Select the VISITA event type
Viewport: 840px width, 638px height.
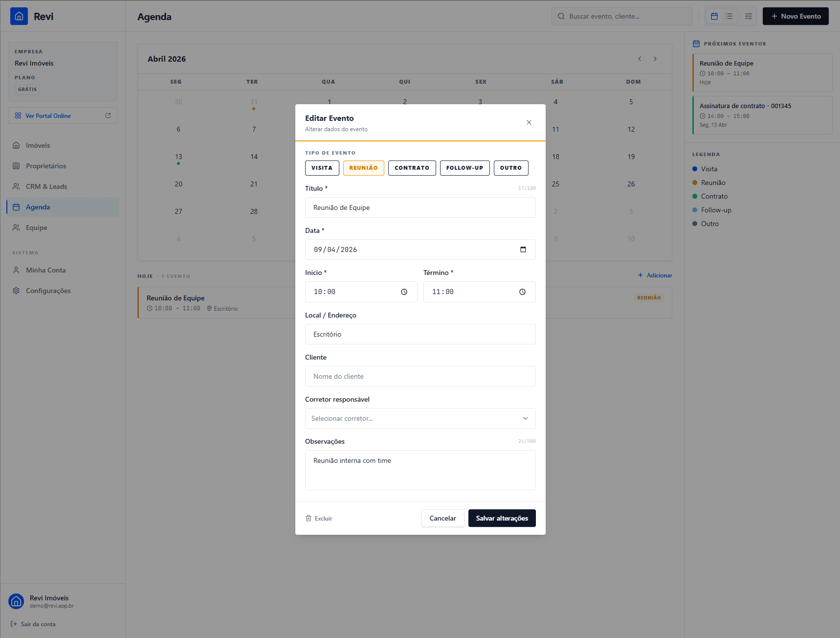click(x=322, y=168)
